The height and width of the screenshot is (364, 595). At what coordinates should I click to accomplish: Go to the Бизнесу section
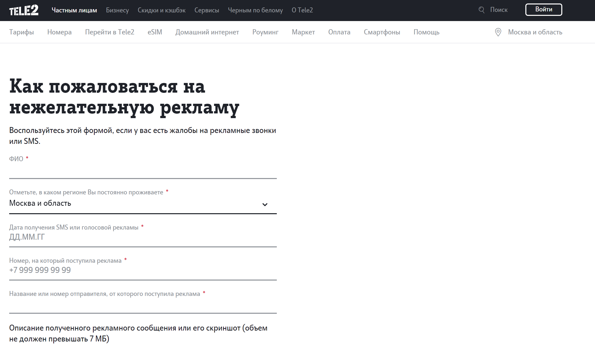[117, 10]
